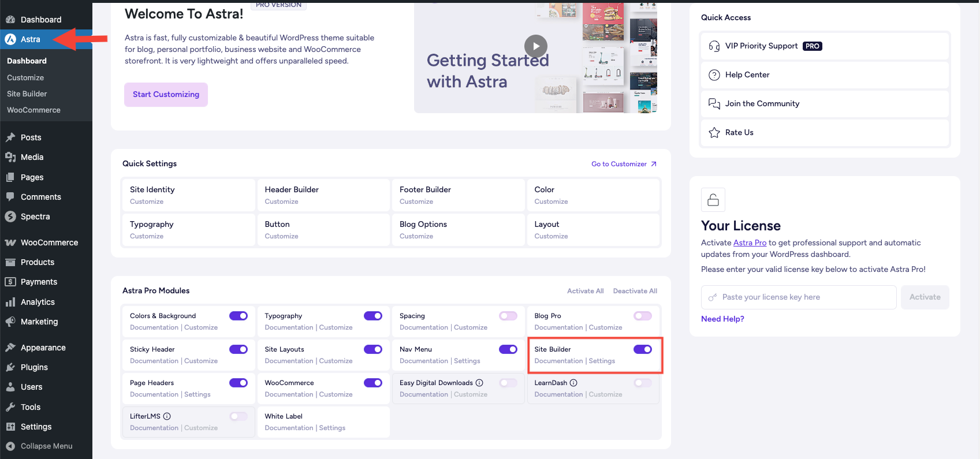Screen dimensions: 980x459
Task: Click the info icon next to LearnDash
Action: tap(573, 383)
